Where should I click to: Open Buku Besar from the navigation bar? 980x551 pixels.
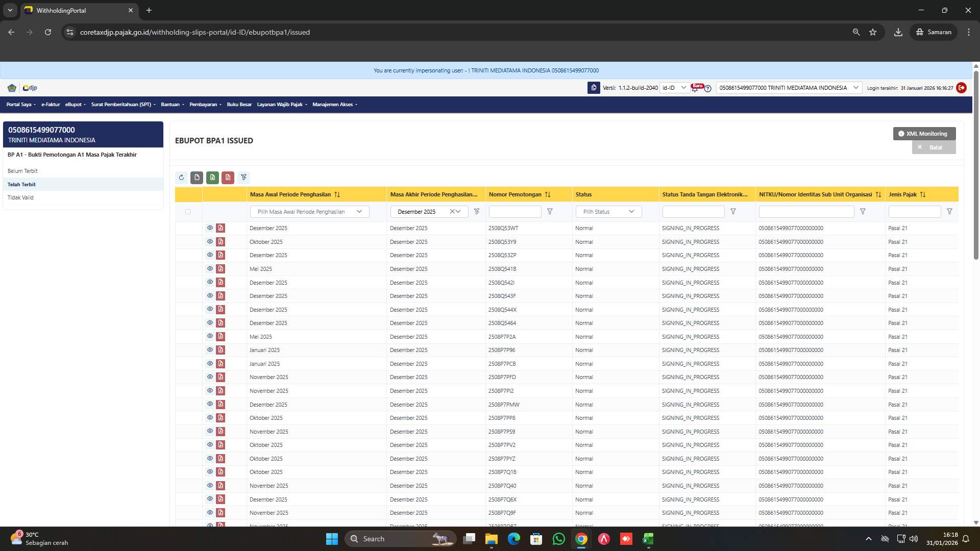pos(239,105)
